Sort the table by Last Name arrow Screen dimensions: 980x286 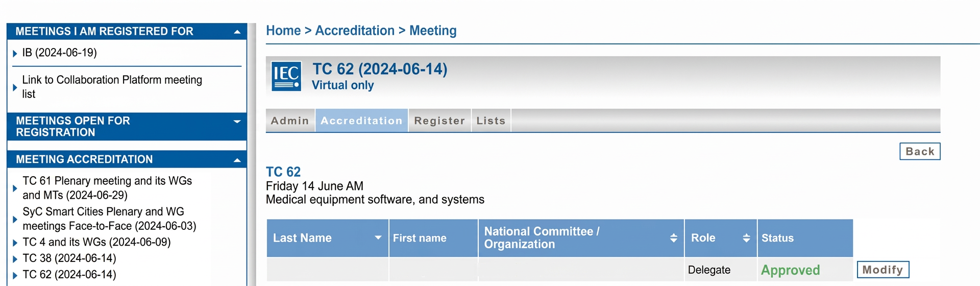(378, 237)
